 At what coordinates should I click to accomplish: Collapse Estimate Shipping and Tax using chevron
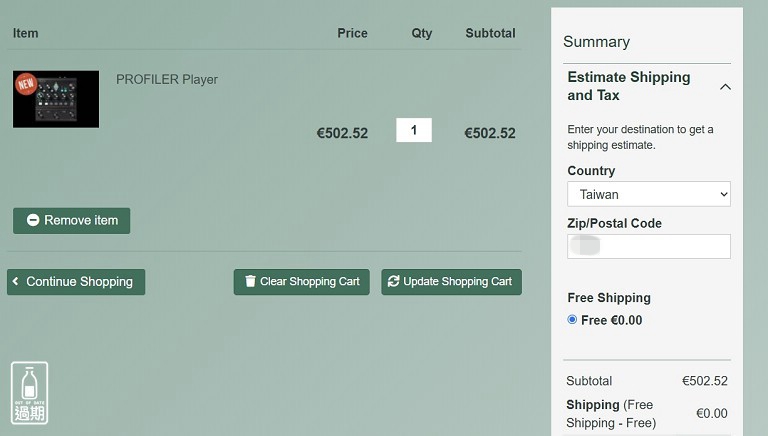[725, 87]
